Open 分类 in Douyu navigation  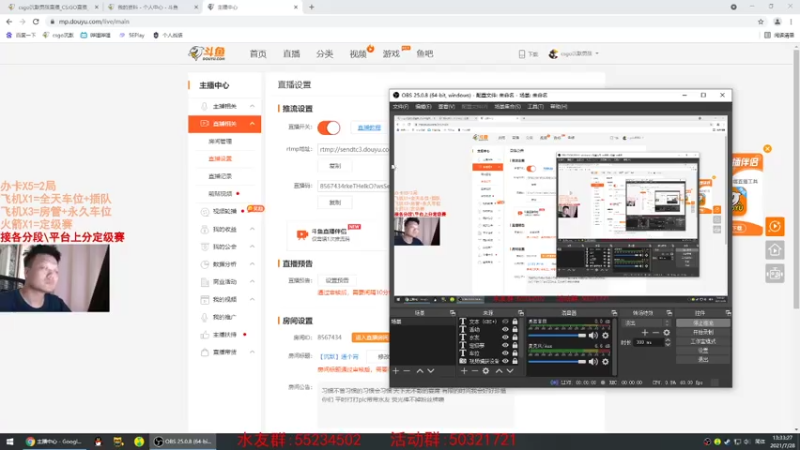point(324,54)
